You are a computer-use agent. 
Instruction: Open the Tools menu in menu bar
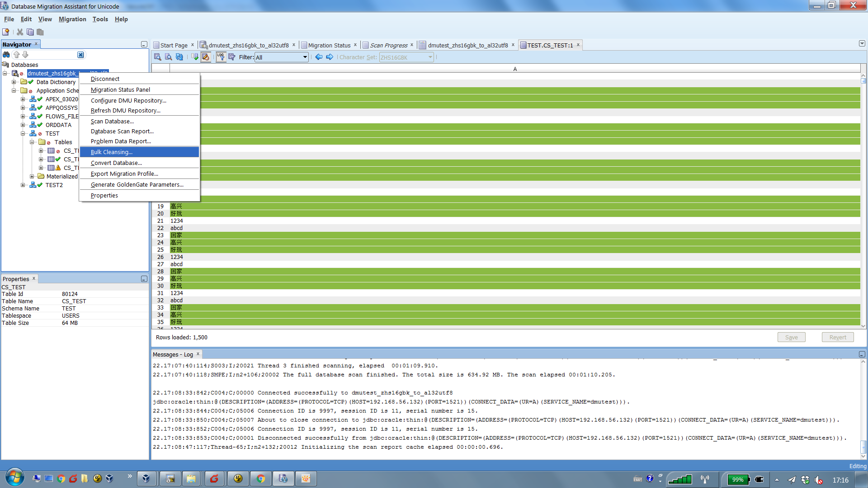point(100,19)
